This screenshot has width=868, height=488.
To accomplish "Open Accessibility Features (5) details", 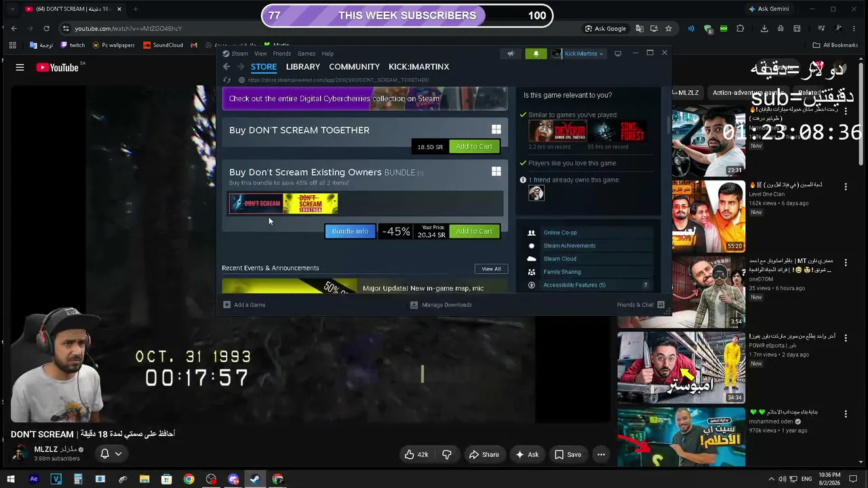I will [574, 285].
